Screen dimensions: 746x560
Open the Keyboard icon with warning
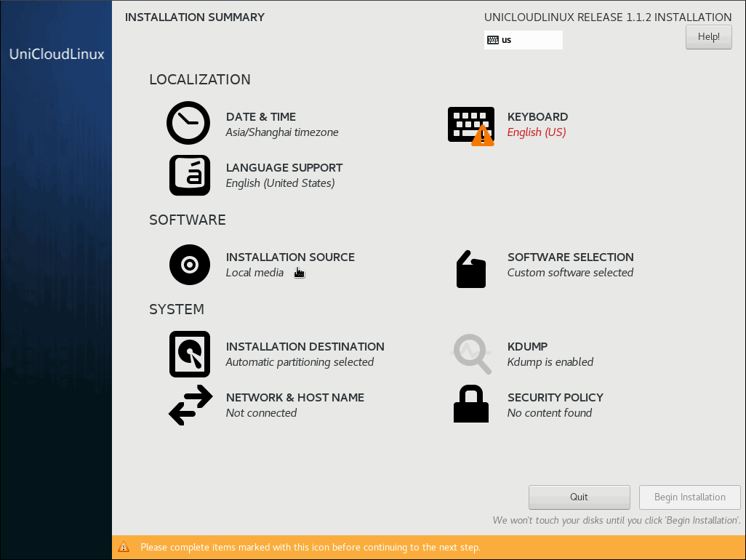point(471,126)
